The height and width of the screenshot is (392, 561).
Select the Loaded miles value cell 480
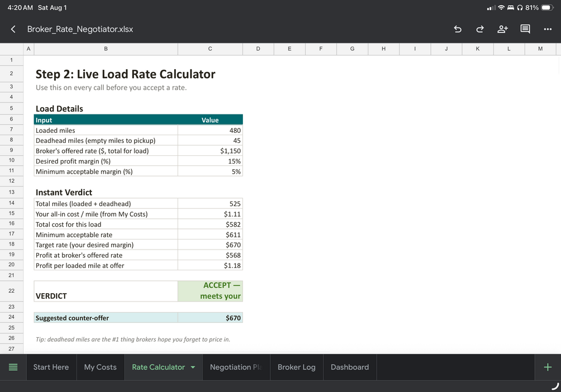point(210,130)
